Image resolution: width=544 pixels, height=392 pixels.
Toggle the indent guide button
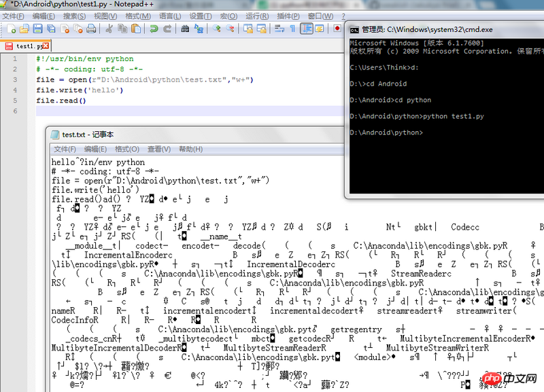click(307, 29)
